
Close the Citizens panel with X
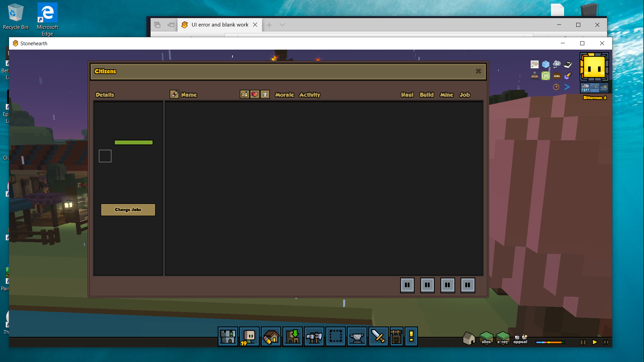tap(478, 71)
